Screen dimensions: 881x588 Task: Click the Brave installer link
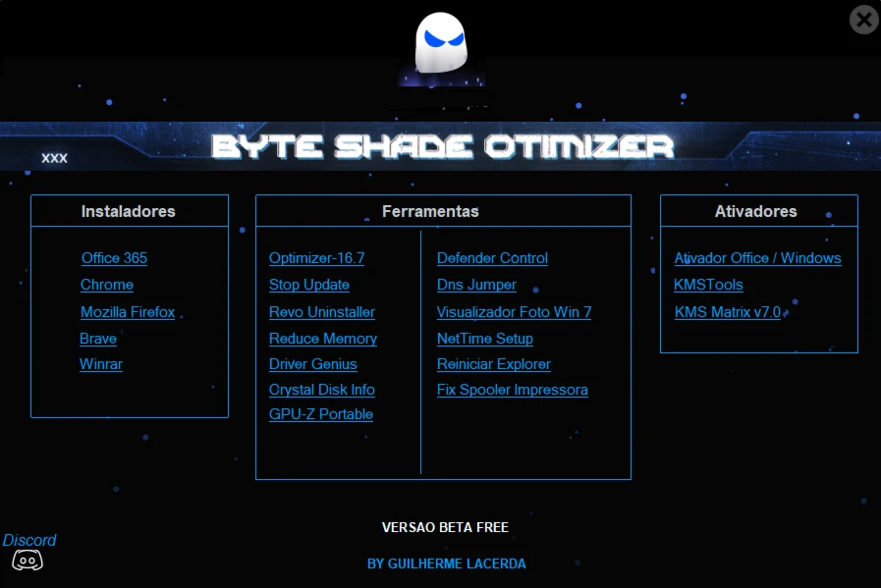(x=98, y=339)
